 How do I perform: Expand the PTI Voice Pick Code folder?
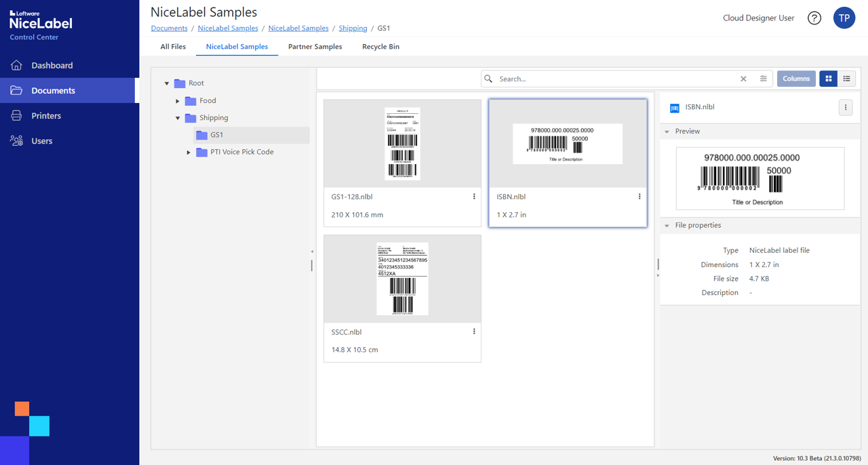pyautogui.click(x=188, y=152)
